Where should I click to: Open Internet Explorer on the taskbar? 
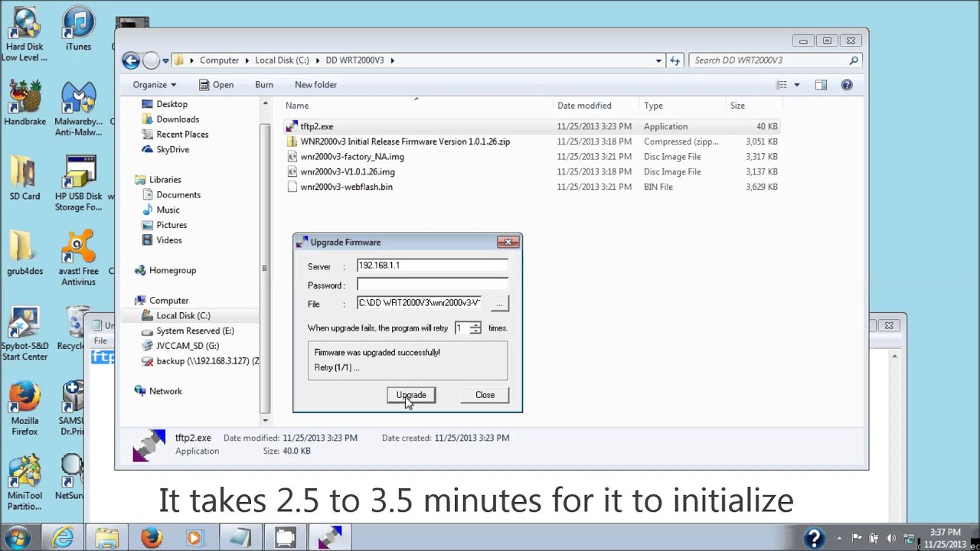tap(63, 538)
